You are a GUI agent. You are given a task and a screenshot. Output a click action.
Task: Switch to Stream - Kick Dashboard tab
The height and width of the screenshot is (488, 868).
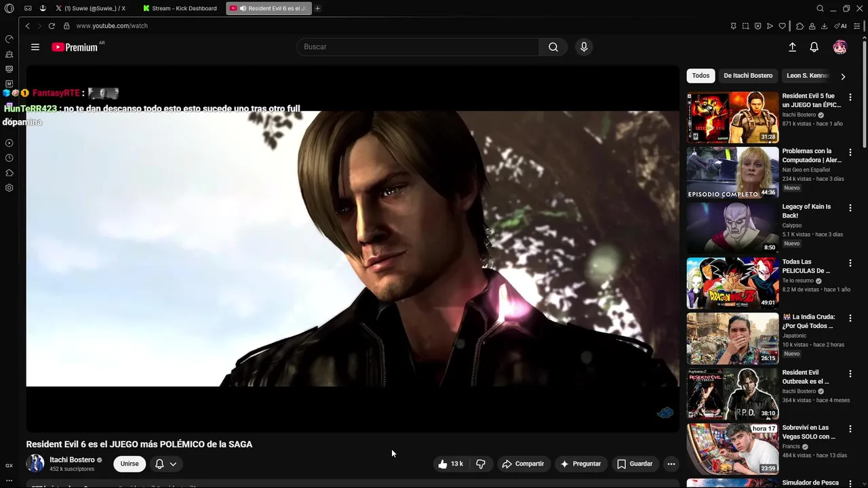(x=181, y=8)
